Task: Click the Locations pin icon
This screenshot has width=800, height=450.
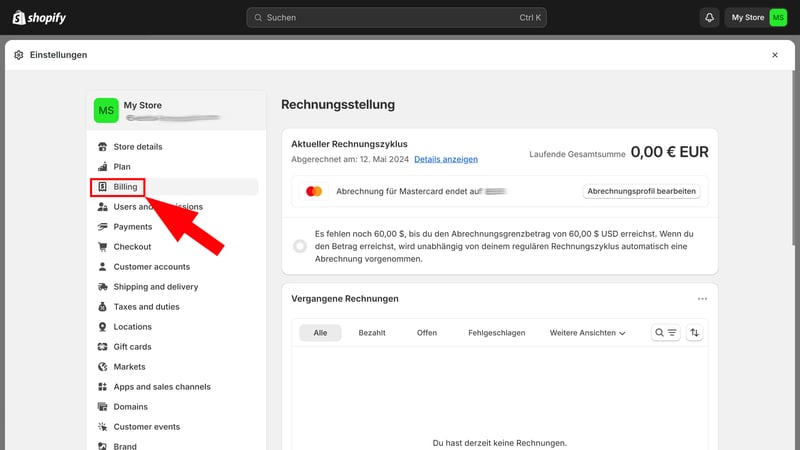Action: [103, 327]
